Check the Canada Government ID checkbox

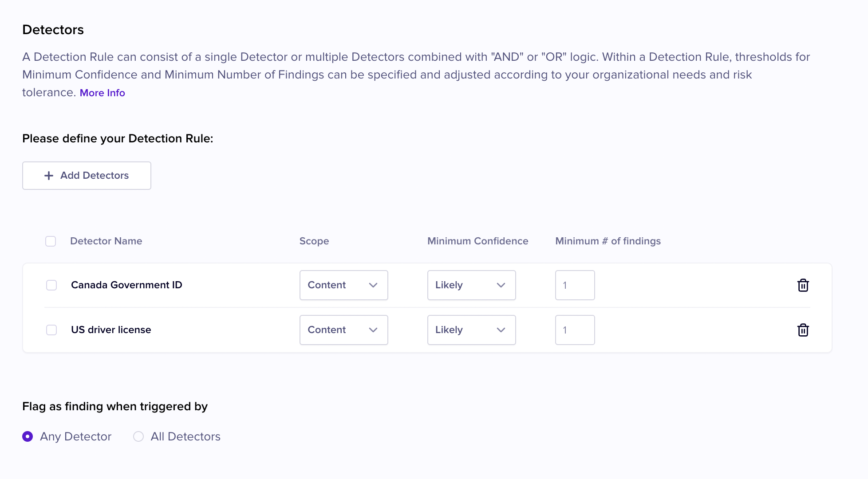click(51, 285)
